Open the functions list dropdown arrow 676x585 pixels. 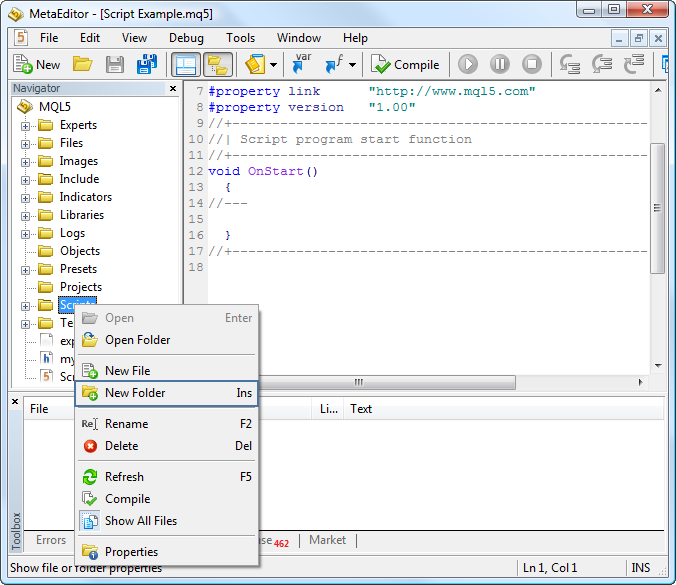click(352, 65)
